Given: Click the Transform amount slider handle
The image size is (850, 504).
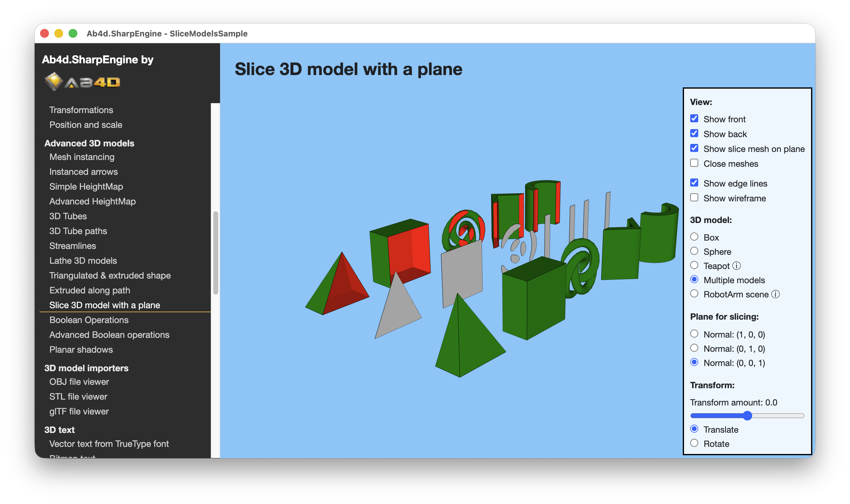Looking at the screenshot, I should coord(747,416).
